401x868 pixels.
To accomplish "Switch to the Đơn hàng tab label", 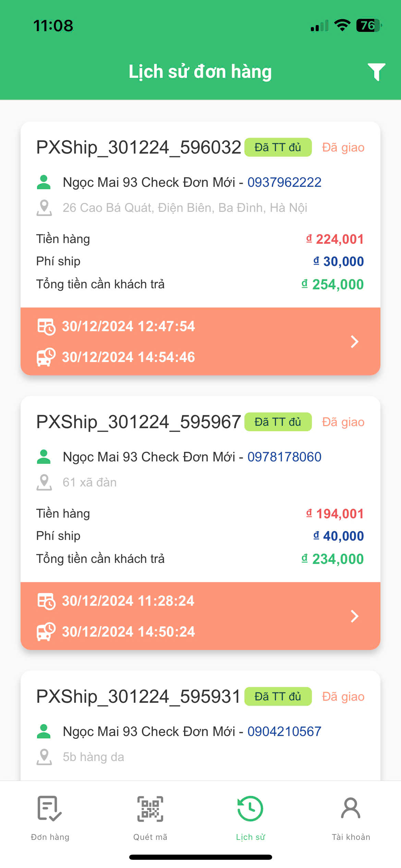I will (50, 837).
